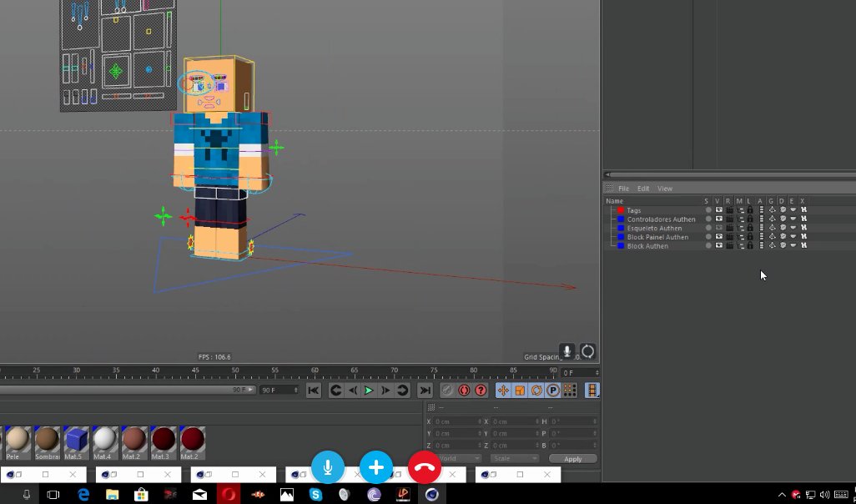Toggle the red autokeying button

click(464, 390)
